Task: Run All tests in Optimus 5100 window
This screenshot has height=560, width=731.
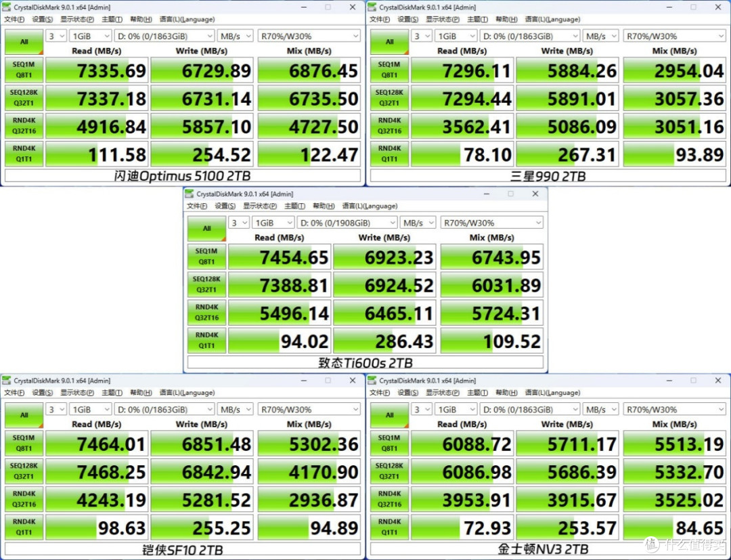Action: pos(24,42)
